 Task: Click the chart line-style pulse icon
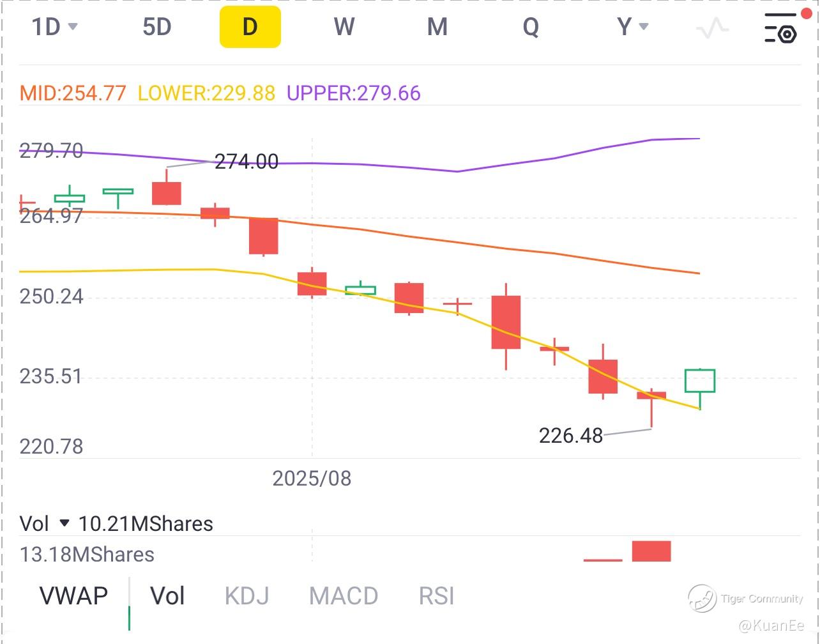point(712,27)
